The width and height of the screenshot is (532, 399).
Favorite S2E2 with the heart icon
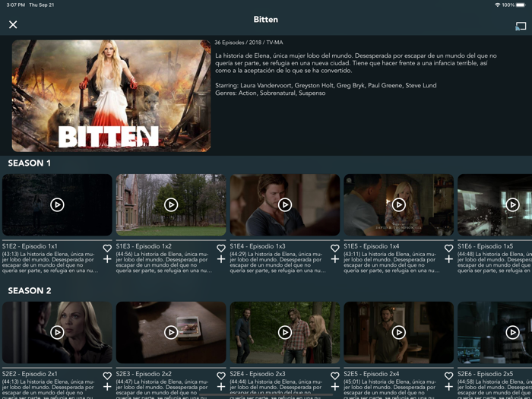click(107, 376)
